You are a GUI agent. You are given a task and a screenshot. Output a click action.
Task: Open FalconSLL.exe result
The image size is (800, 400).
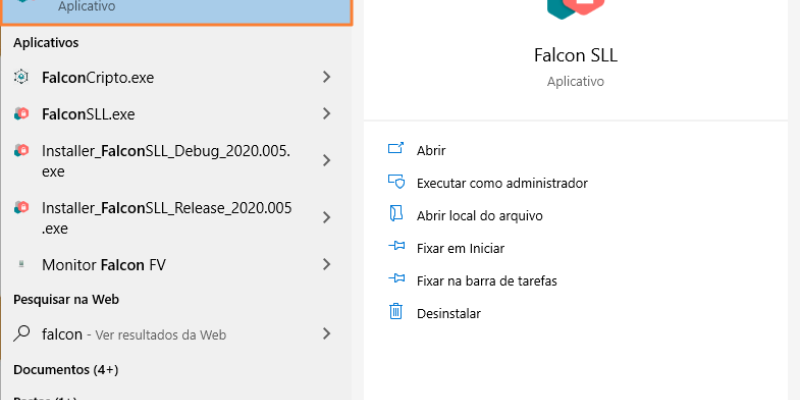[x=177, y=114]
